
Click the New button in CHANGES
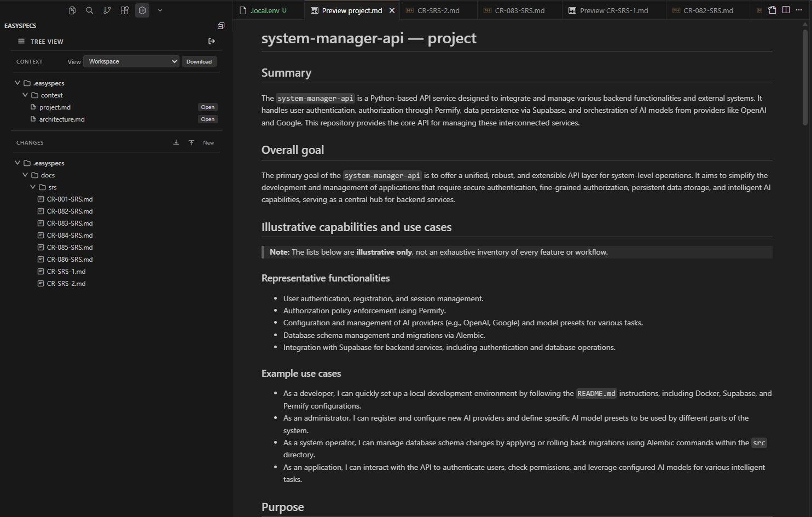[208, 142]
